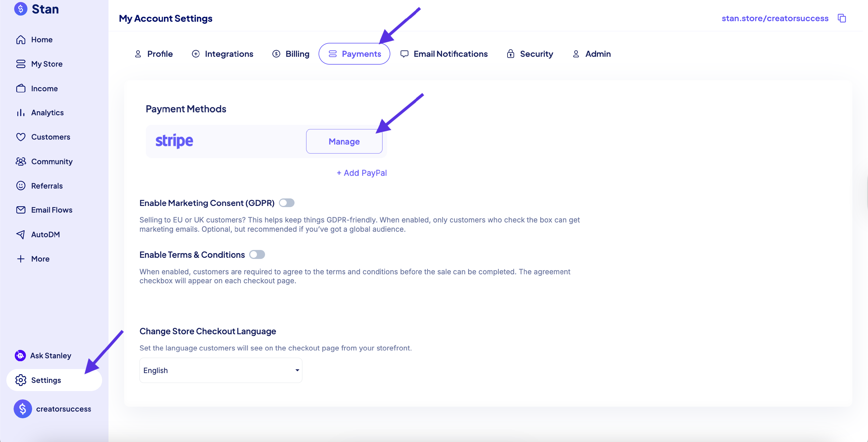Screen dimensions: 868x442
Task: Open stan.store/creatorsuccess link
Action: click(775, 18)
